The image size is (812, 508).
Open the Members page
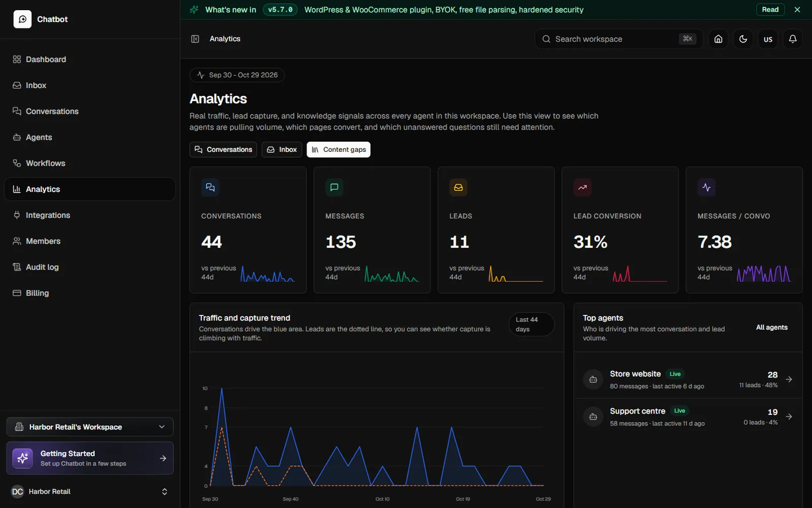tap(90, 241)
